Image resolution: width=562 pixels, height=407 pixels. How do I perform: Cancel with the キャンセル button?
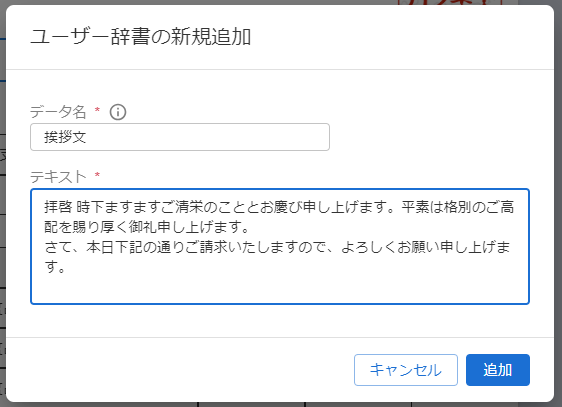(x=406, y=370)
